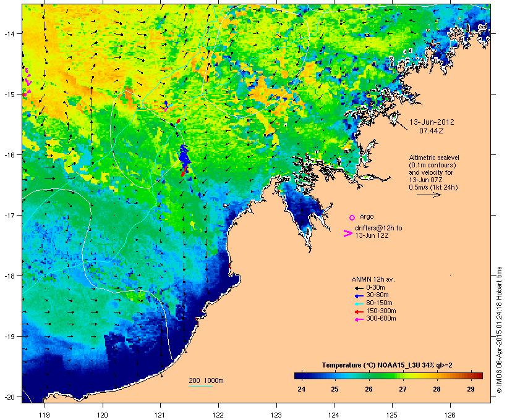This screenshot has width=507, height=420.
Task: Click the '80-150m' depth label
Action: (379, 303)
